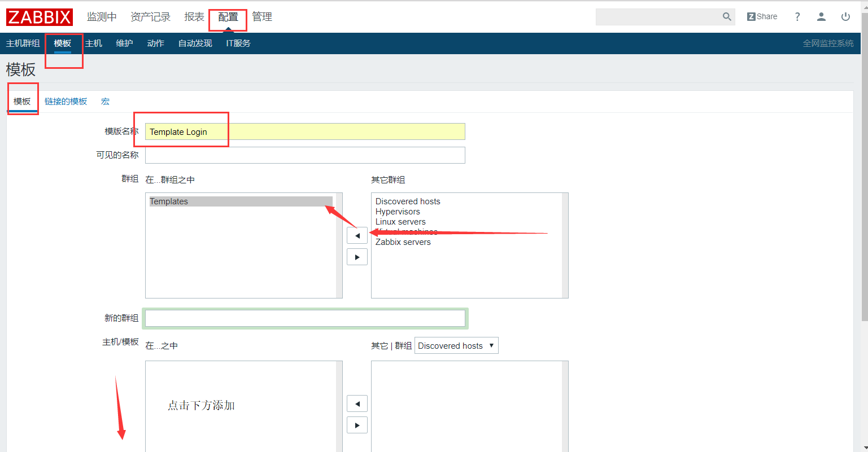Click right arrow button between group lists
This screenshot has width=868, height=452.
click(x=357, y=257)
